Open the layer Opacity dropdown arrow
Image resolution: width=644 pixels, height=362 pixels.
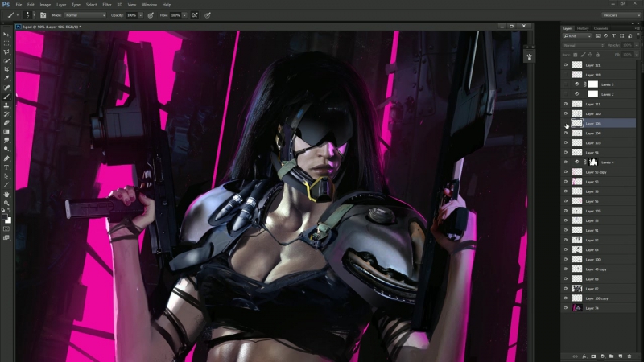click(636, 45)
